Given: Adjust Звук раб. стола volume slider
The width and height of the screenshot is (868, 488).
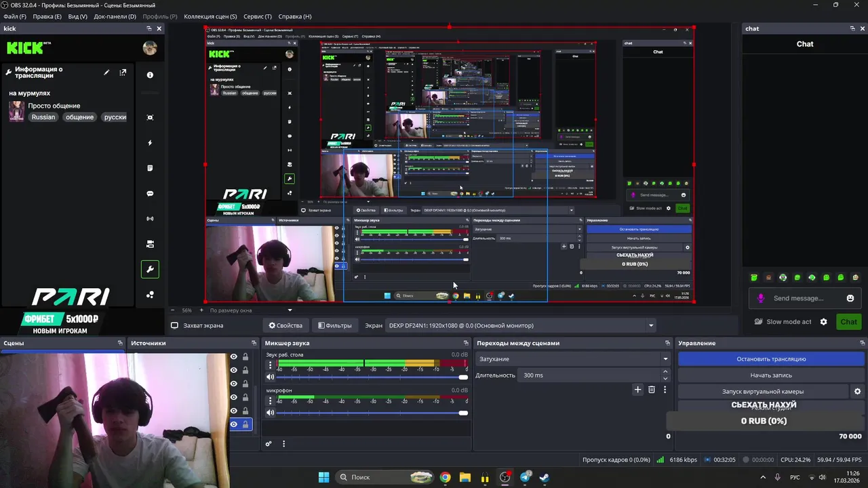Looking at the screenshot, I should pos(372,377).
